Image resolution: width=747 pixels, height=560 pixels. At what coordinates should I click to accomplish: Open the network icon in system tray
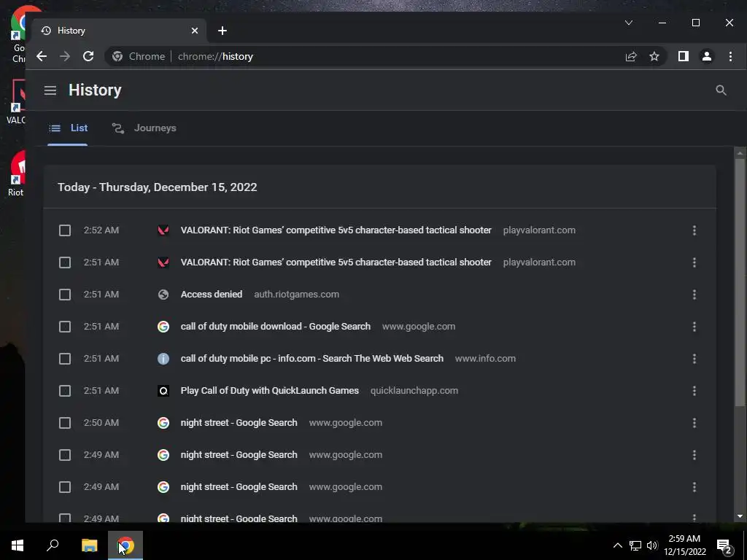click(635, 545)
